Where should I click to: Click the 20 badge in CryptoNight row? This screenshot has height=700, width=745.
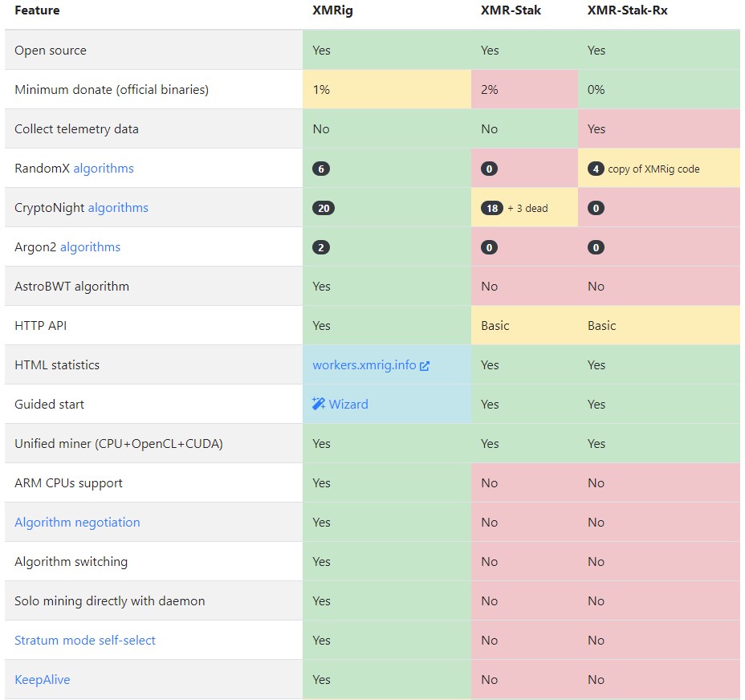[x=324, y=208]
